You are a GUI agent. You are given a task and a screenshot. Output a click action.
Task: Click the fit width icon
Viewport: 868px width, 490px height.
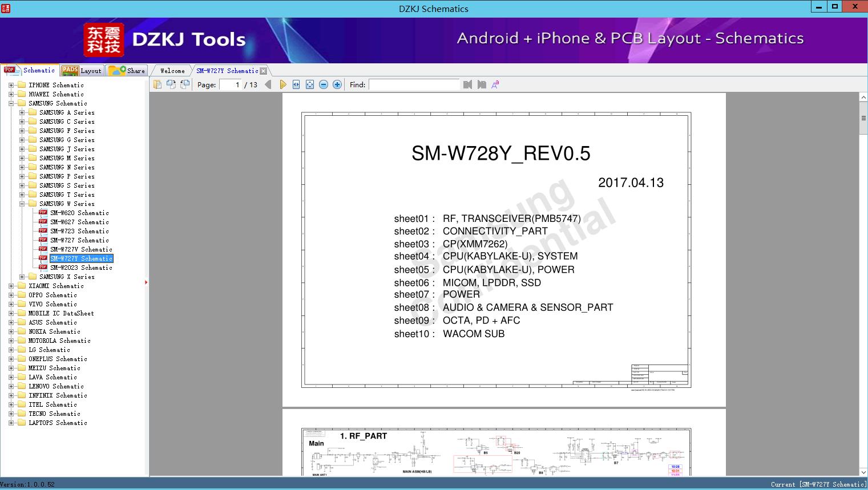click(x=296, y=84)
